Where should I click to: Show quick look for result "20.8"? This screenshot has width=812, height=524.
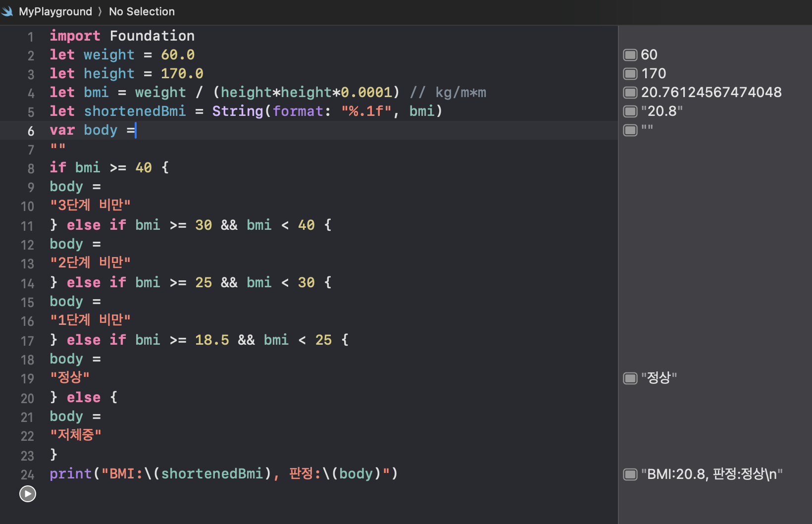(x=630, y=111)
